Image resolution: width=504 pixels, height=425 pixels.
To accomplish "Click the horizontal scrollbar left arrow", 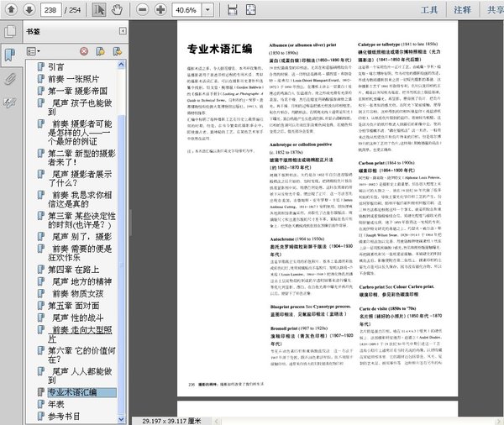I will [217, 421].
